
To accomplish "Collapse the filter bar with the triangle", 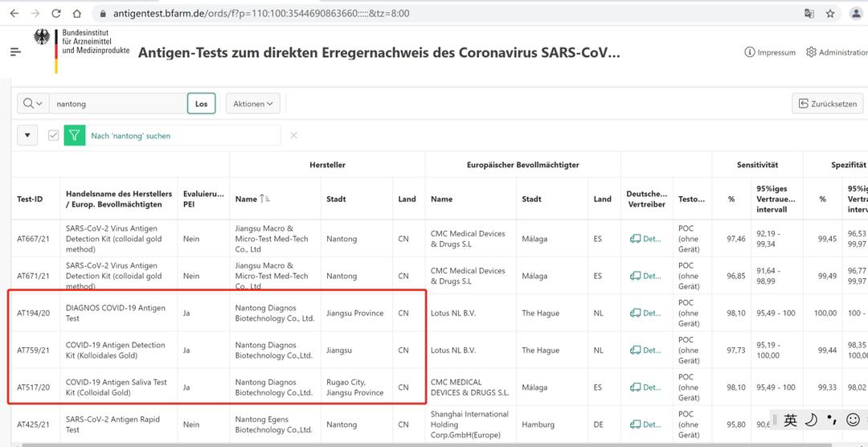I will click(28, 136).
